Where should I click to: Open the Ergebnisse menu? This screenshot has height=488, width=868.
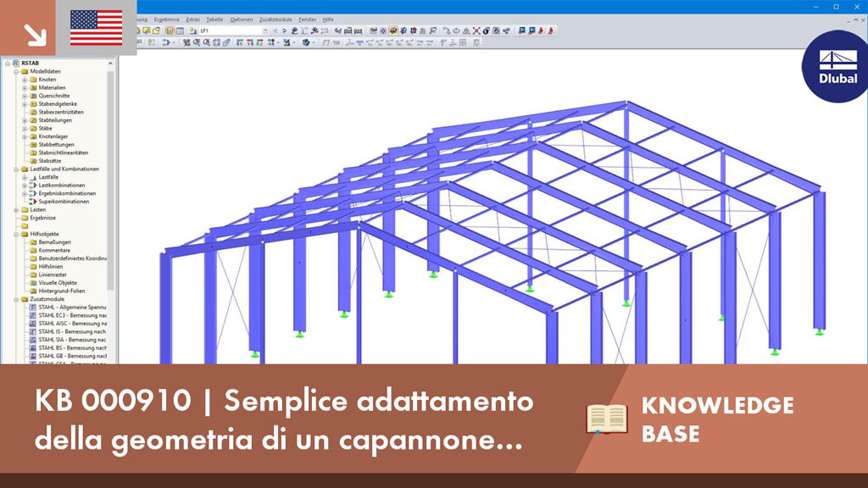167,19
